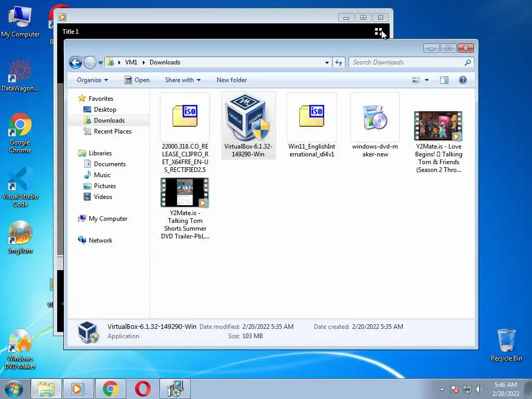Click the media player title bar icon
Image resolution: width=532 pixels, height=399 pixels.
click(x=62, y=17)
